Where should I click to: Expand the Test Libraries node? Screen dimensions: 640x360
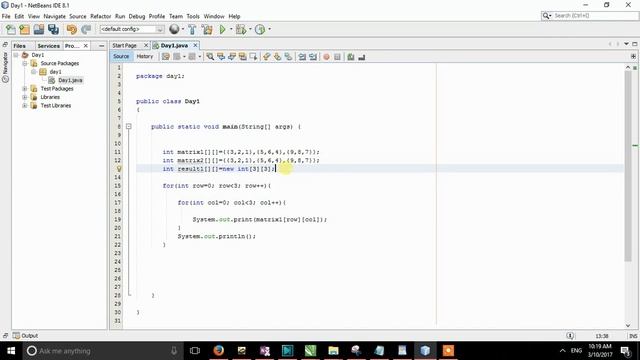[x=25, y=105]
